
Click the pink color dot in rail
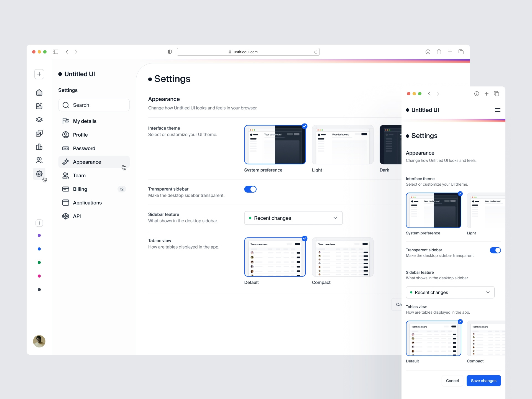[x=39, y=276]
